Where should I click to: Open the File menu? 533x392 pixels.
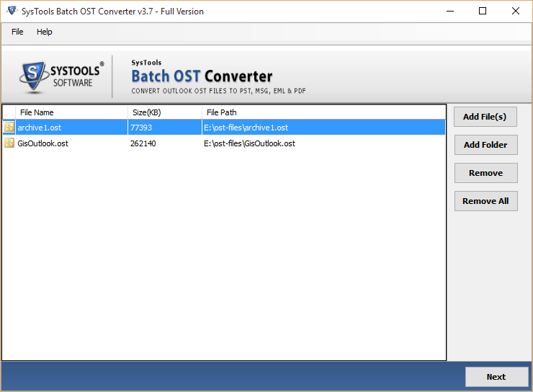tap(17, 32)
